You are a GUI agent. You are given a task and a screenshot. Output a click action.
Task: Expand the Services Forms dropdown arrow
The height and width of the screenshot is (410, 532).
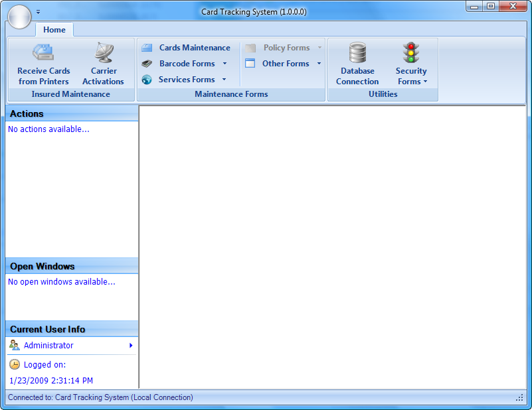224,80
